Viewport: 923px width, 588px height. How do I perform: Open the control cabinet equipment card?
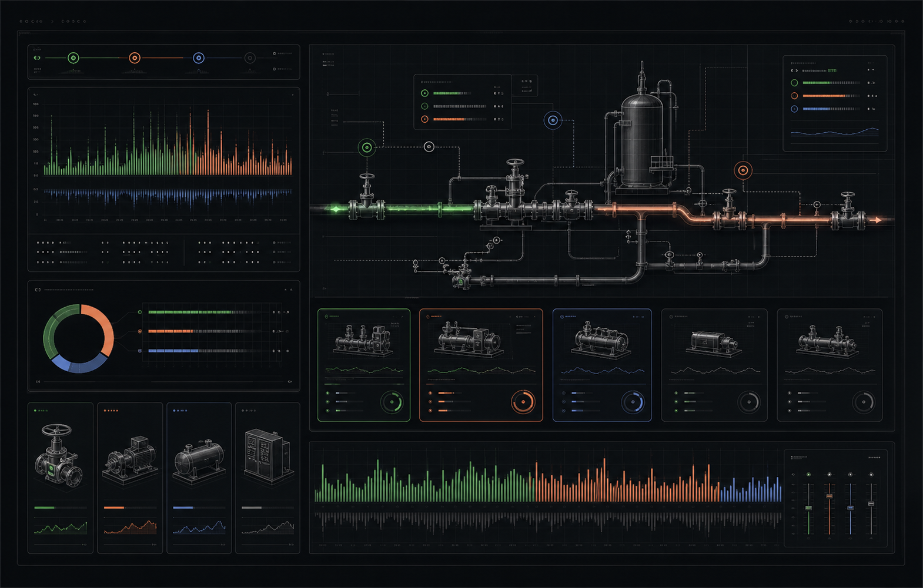[x=268, y=478]
